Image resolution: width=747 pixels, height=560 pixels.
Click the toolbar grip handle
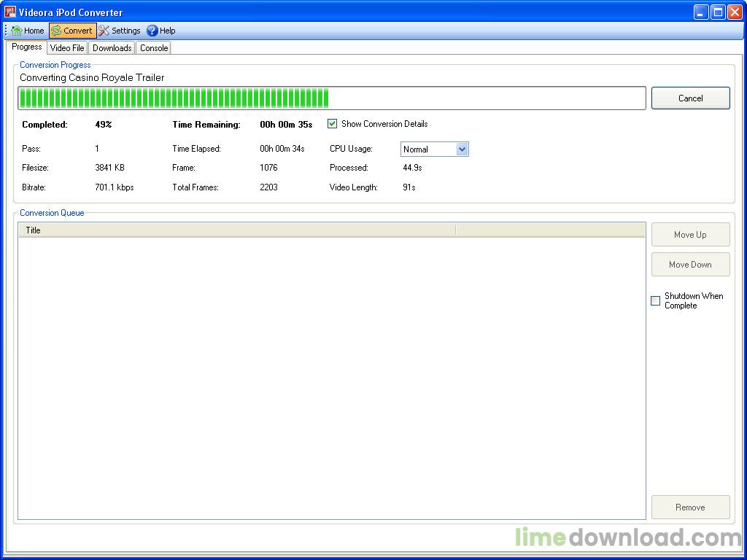6,31
